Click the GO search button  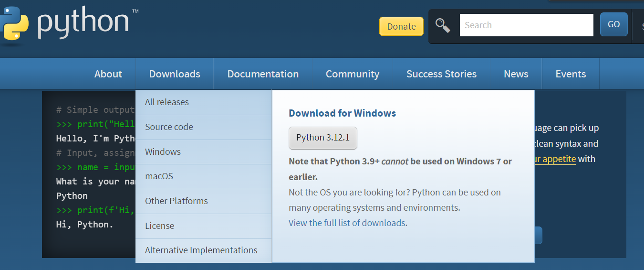pos(614,24)
